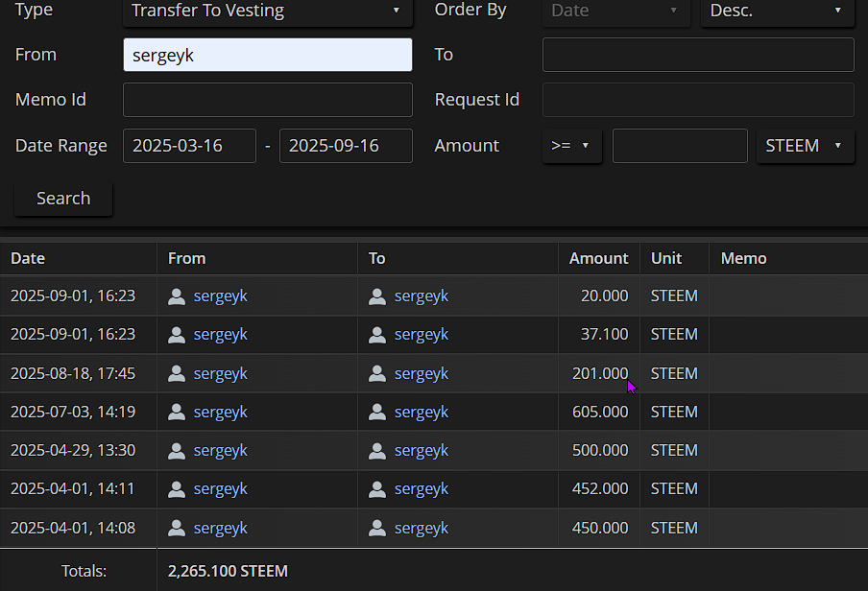Click To user icon in 452.000 row
Viewport: 868px width, 591px height.
(x=377, y=489)
